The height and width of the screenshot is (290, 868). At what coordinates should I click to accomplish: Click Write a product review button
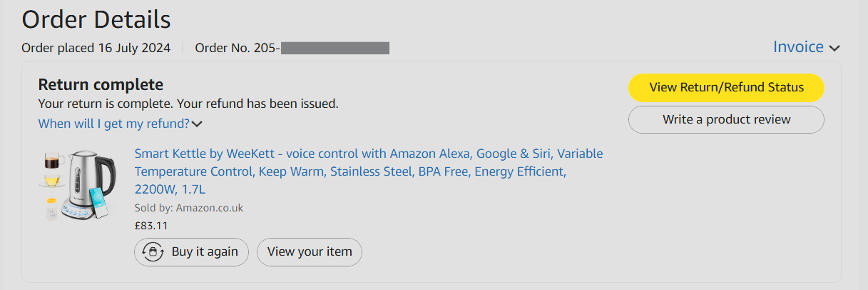[x=726, y=119]
